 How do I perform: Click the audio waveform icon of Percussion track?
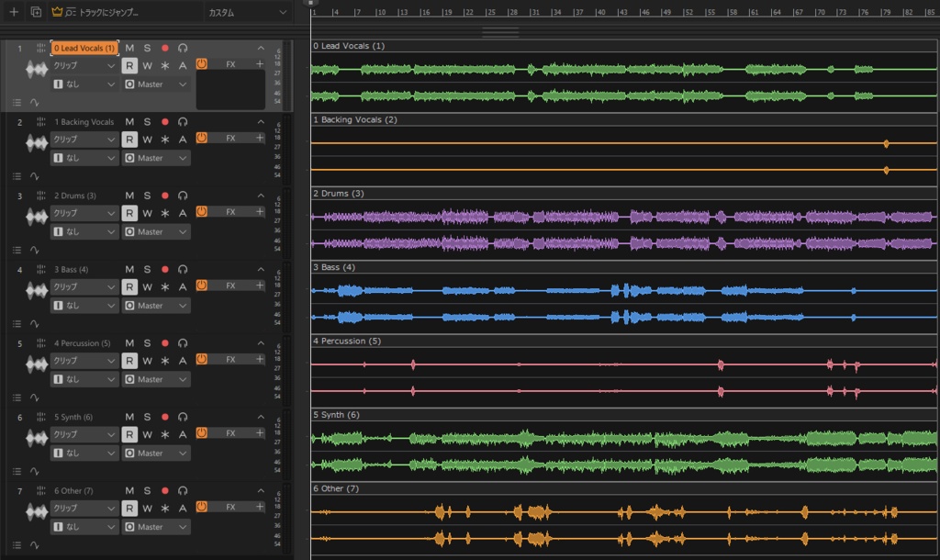(37, 364)
